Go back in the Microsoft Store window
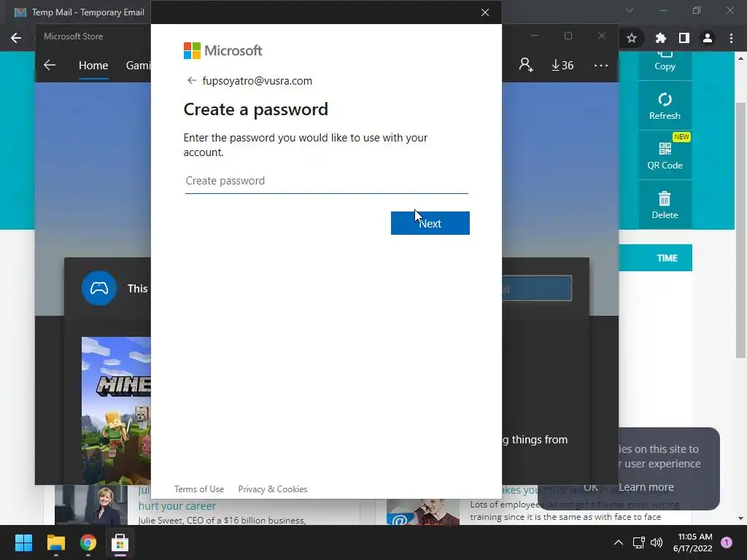The image size is (747, 560). 50,65
